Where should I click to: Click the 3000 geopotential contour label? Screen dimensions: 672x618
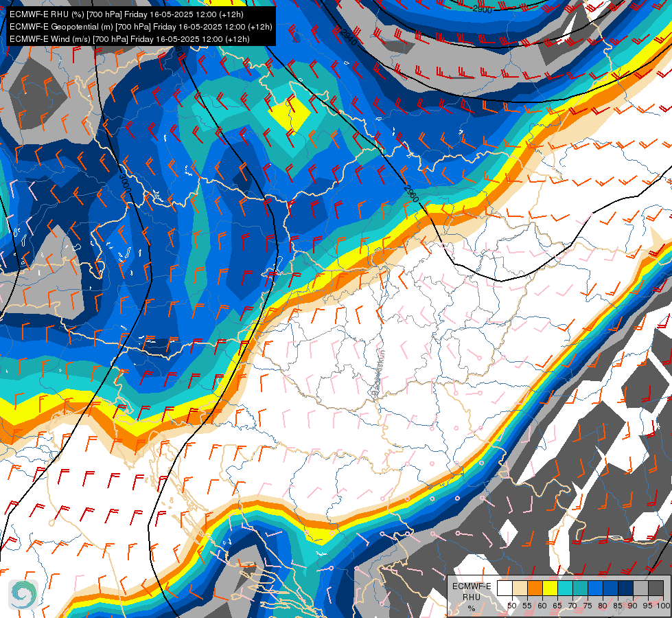click(125, 183)
